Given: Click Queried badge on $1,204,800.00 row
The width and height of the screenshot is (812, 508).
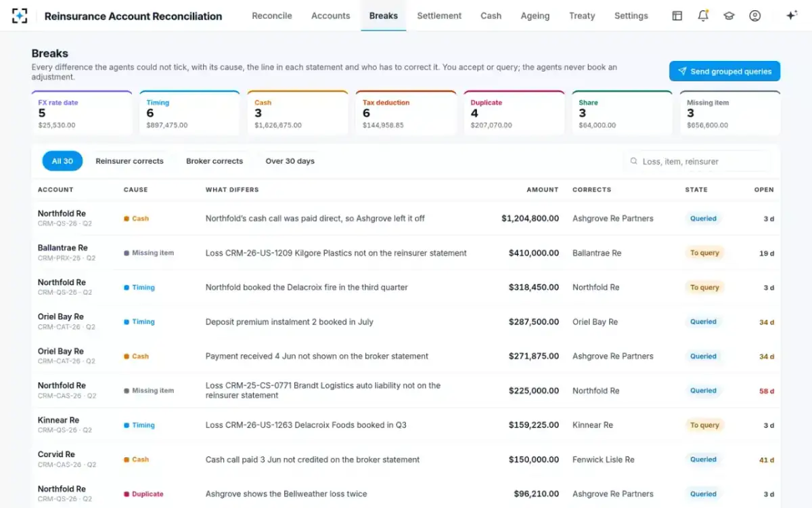Looking at the screenshot, I should (x=703, y=218).
